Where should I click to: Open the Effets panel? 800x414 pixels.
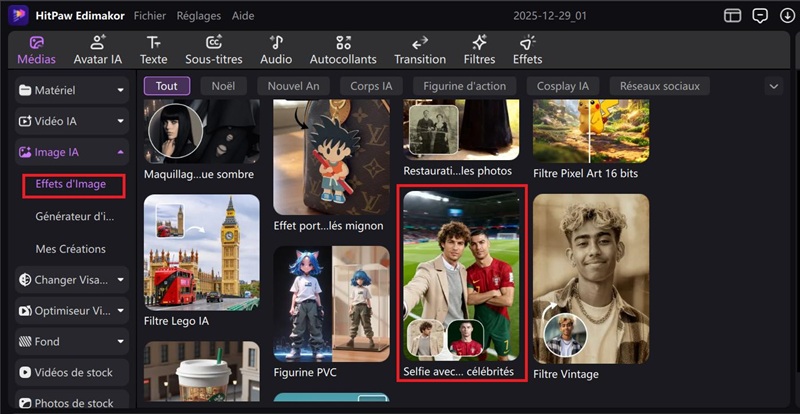(527, 50)
